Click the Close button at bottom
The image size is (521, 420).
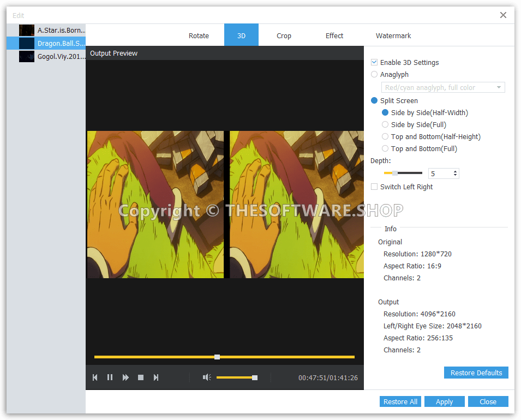tap(488, 401)
